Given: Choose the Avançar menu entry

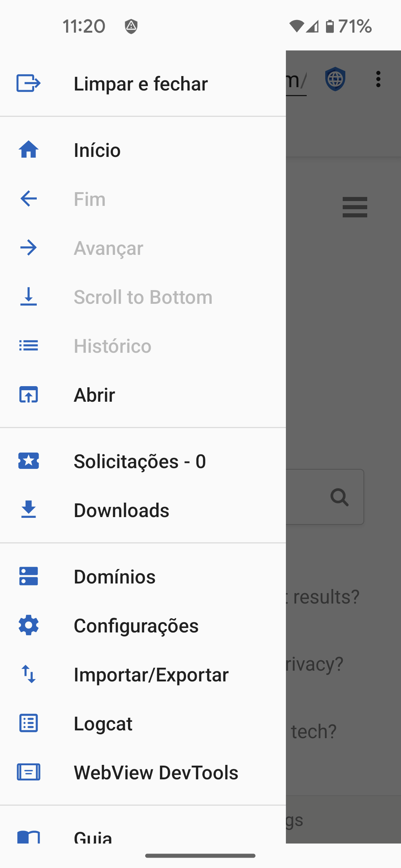Looking at the screenshot, I should [x=108, y=248].
